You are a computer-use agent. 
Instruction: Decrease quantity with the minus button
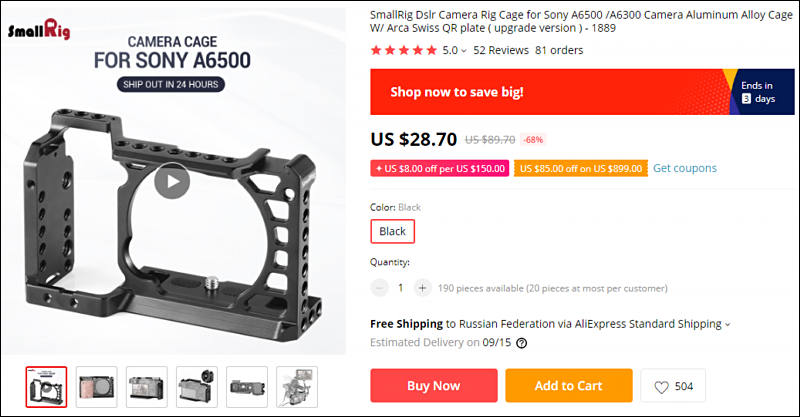point(379,288)
